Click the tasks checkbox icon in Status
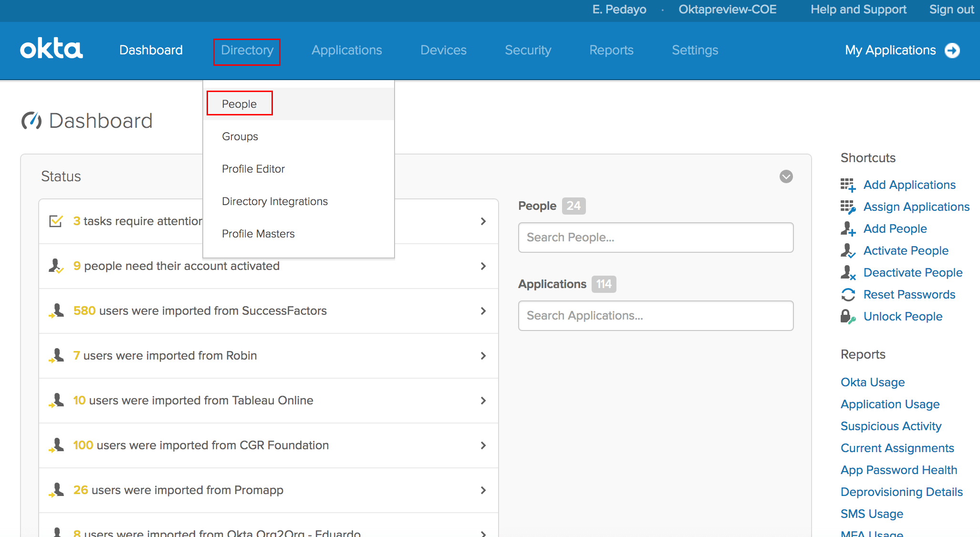This screenshot has width=980, height=537. pos(56,221)
